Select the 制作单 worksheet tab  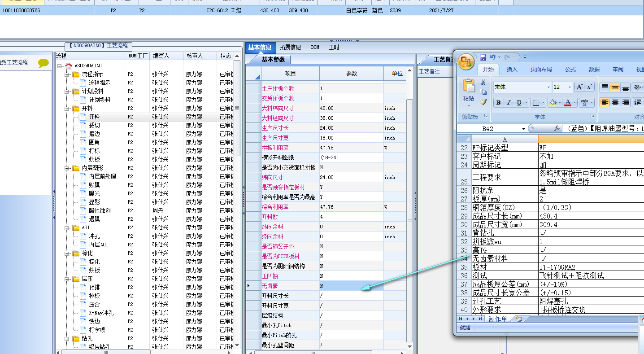tap(498, 319)
